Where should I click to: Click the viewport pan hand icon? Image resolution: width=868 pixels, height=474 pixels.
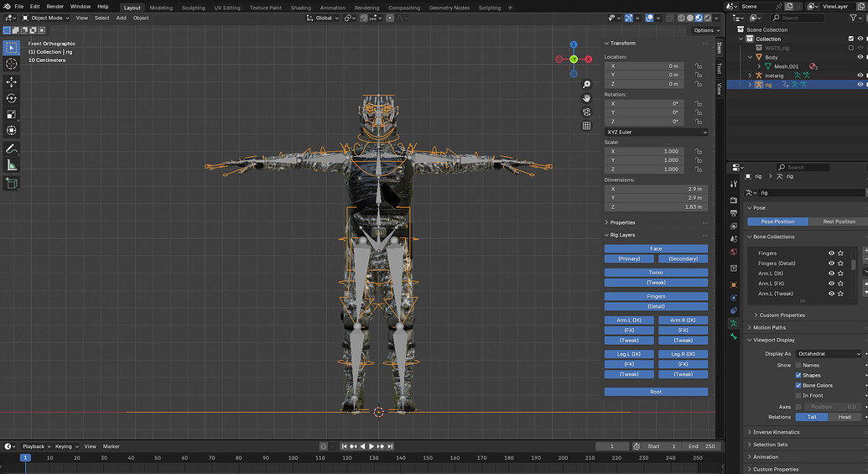586,98
